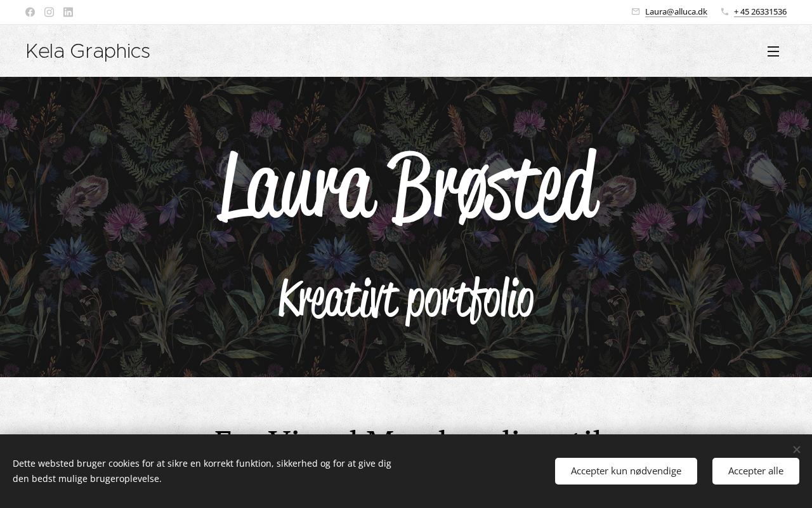Open the Instagram profile icon
812x508 pixels.
pyautogui.click(x=49, y=12)
